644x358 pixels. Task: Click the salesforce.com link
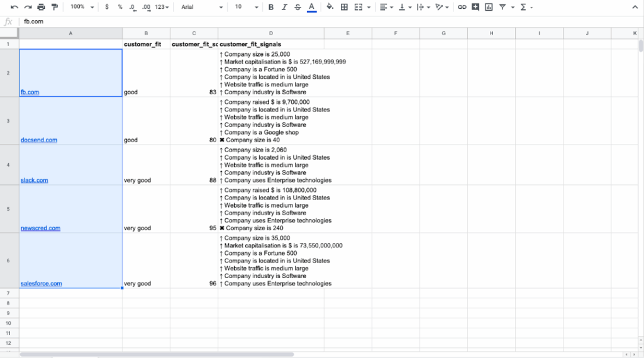41,284
